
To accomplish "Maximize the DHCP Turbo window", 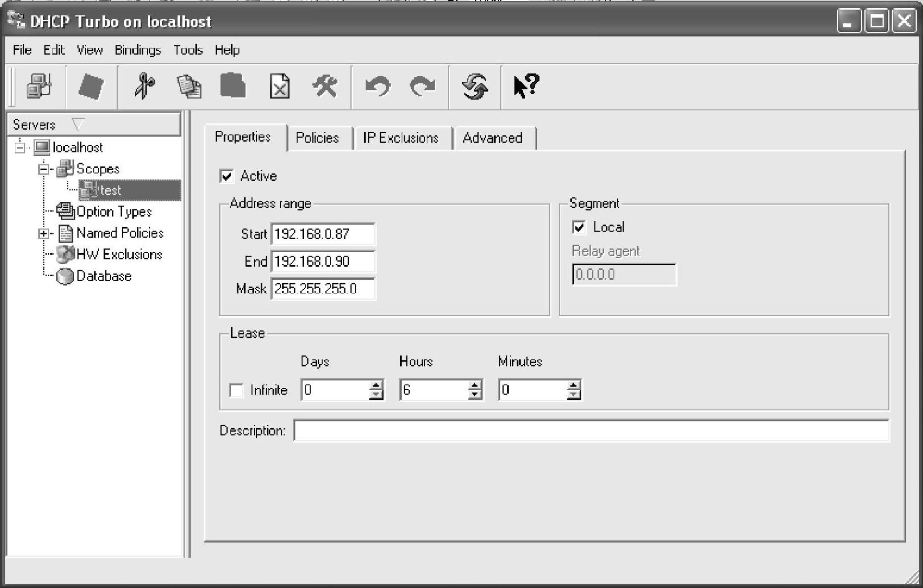I will (x=877, y=21).
